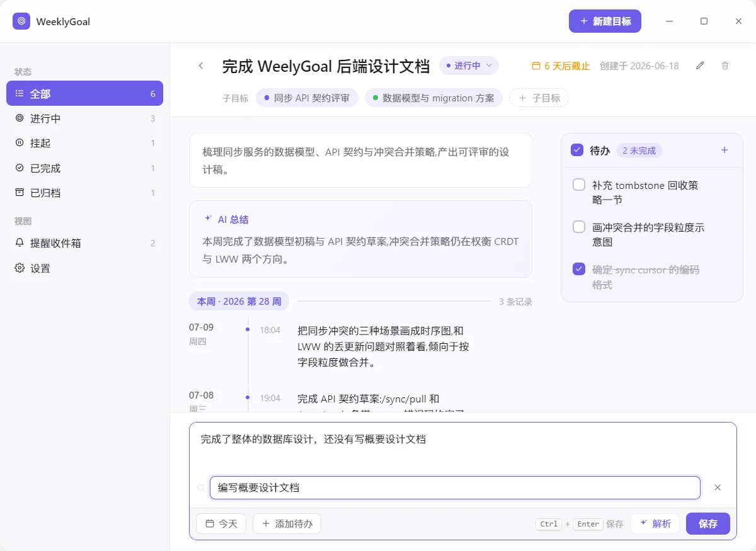Uncheck 确定 sync cursor 的编码格式 todo
Image resolution: width=756 pixels, height=551 pixels.
tap(579, 269)
